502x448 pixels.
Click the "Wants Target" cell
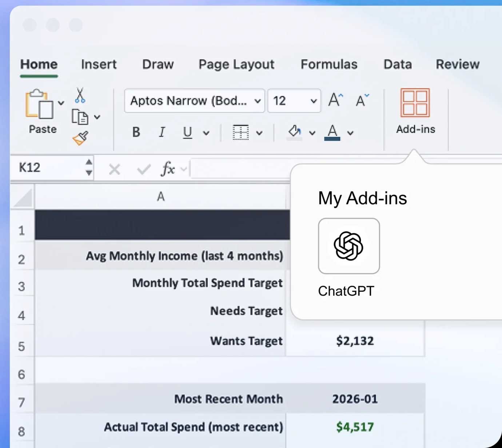pyautogui.click(x=161, y=341)
